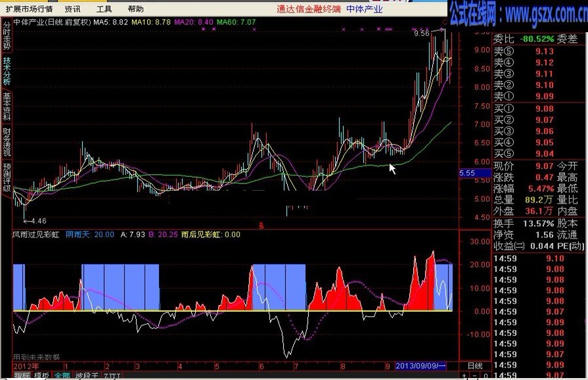Click the 日线 period button

pyautogui.click(x=475, y=366)
